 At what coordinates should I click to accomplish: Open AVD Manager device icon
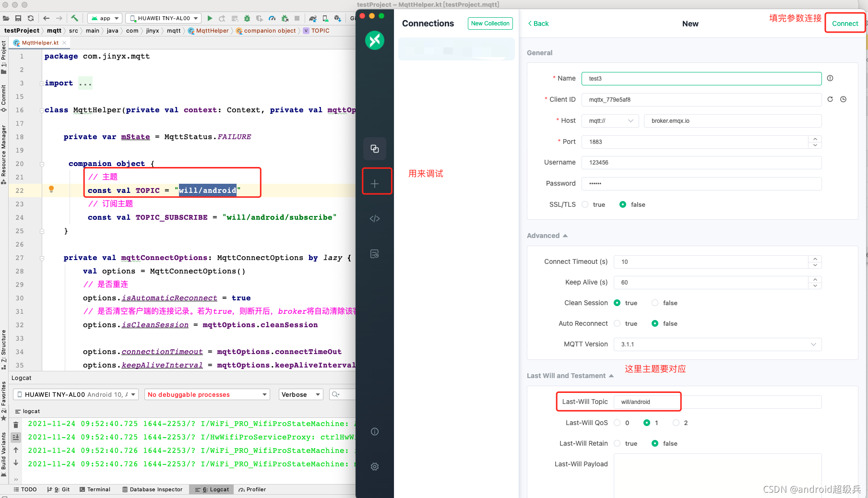(325, 18)
